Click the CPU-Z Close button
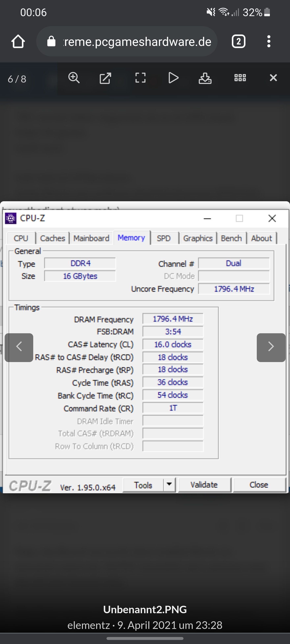This screenshot has height=644, width=290. pos(259,485)
